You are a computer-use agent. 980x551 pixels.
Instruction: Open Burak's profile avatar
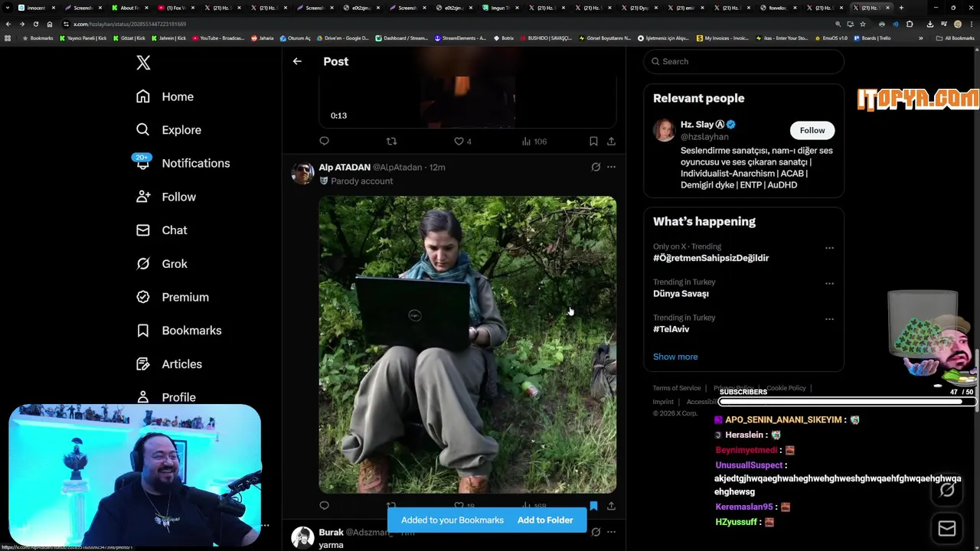point(302,537)
